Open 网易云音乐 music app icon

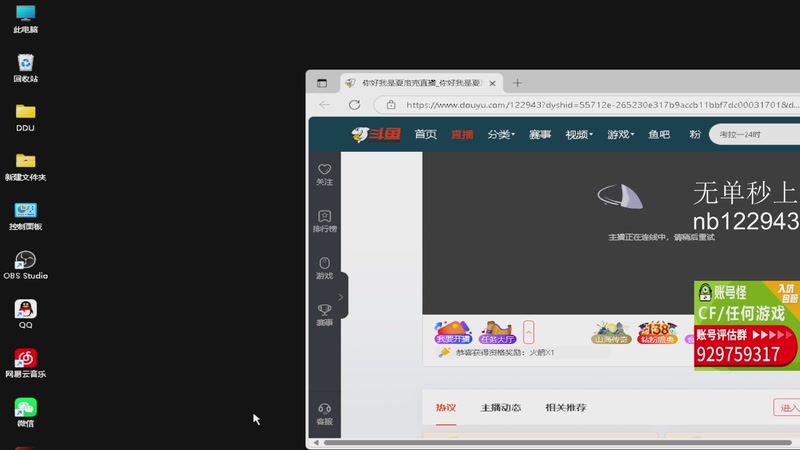click(26, 363)
